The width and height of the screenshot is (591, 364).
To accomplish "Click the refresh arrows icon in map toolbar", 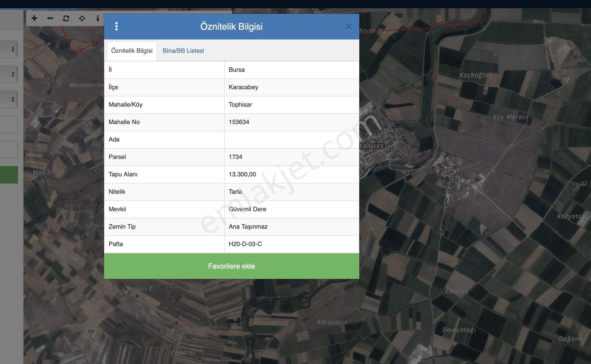I will point(66,18).
